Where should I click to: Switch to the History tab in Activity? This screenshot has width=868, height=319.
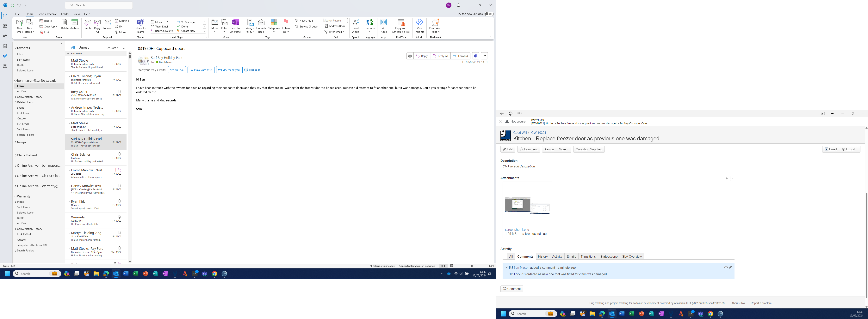pyautogui.click(x=542, y=256)
